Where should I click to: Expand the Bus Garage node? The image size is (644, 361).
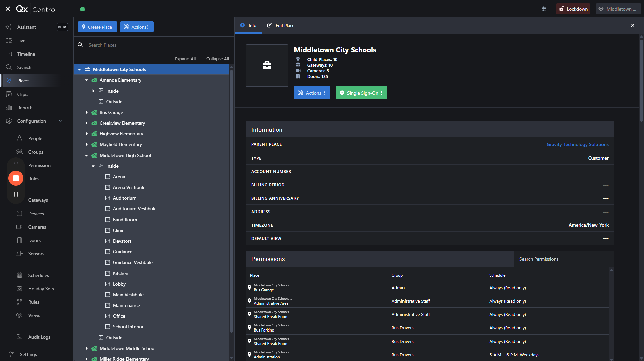pos(87,112)
